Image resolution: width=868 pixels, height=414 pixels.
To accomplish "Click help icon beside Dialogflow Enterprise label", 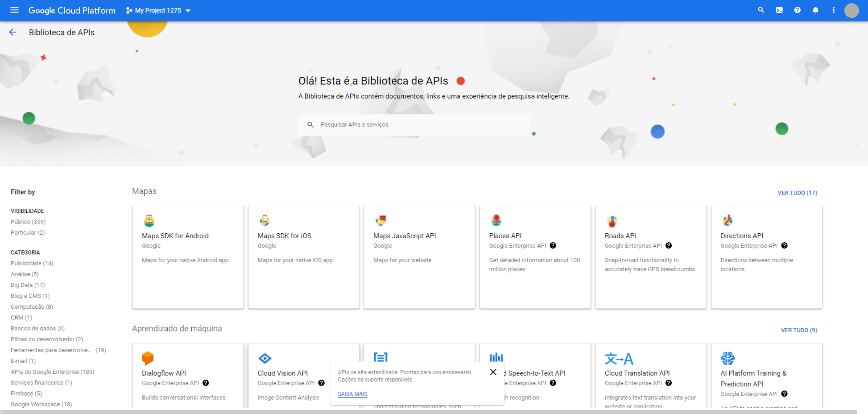I will pos(206,383).
